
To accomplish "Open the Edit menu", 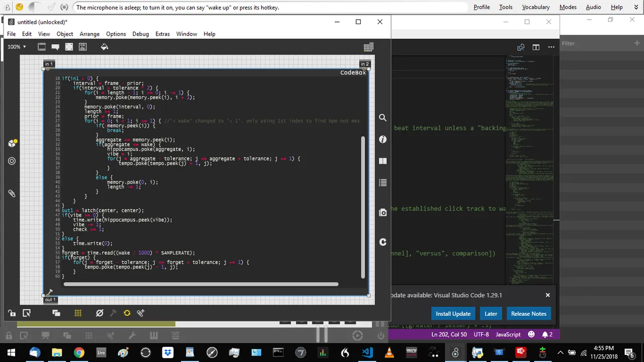I will [27, 34].
